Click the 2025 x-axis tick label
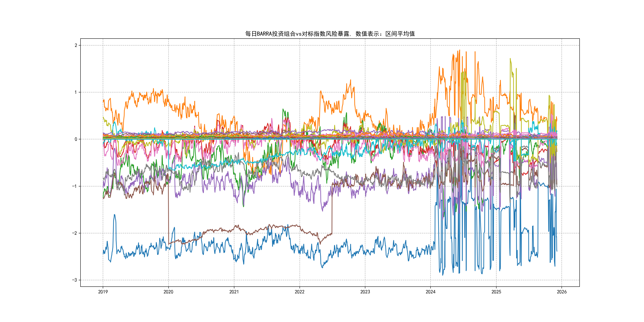 tap(496, 292)
